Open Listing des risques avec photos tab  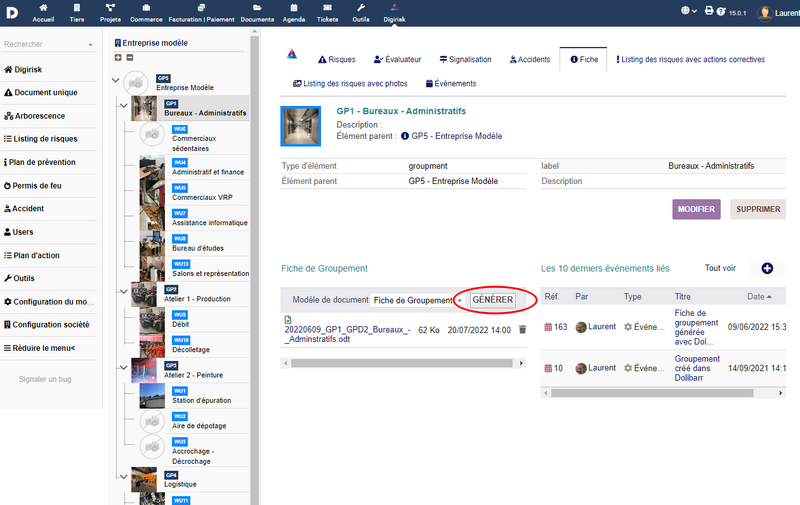point(350,84)
